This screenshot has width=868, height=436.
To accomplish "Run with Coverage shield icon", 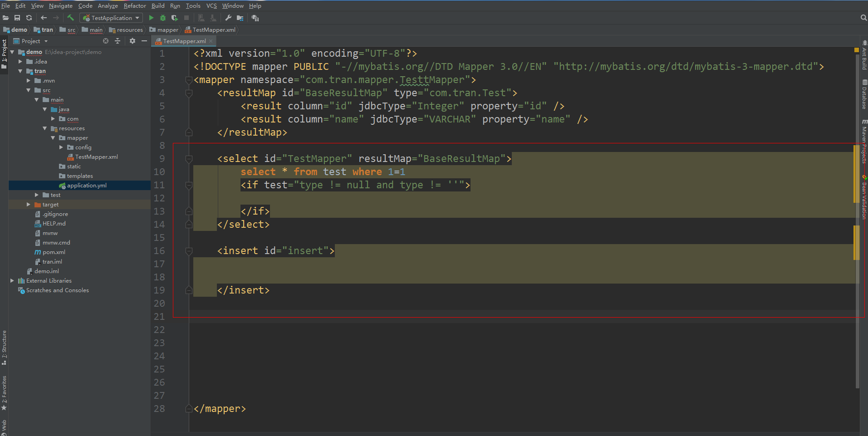I will pyautogui.click(x=175, y=18).
